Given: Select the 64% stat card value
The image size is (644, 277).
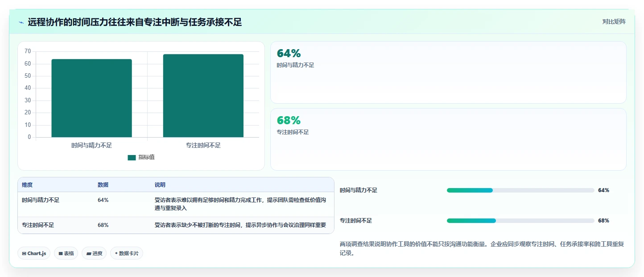Looking at the screenshot, I should click(289, 53).
